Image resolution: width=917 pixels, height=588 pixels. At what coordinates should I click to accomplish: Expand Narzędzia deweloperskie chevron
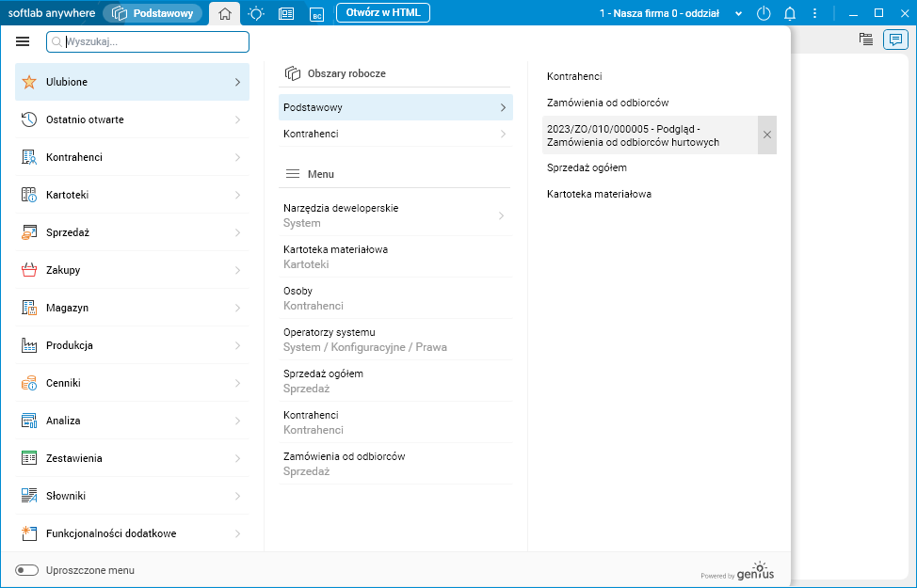click(x=501, y=215)
